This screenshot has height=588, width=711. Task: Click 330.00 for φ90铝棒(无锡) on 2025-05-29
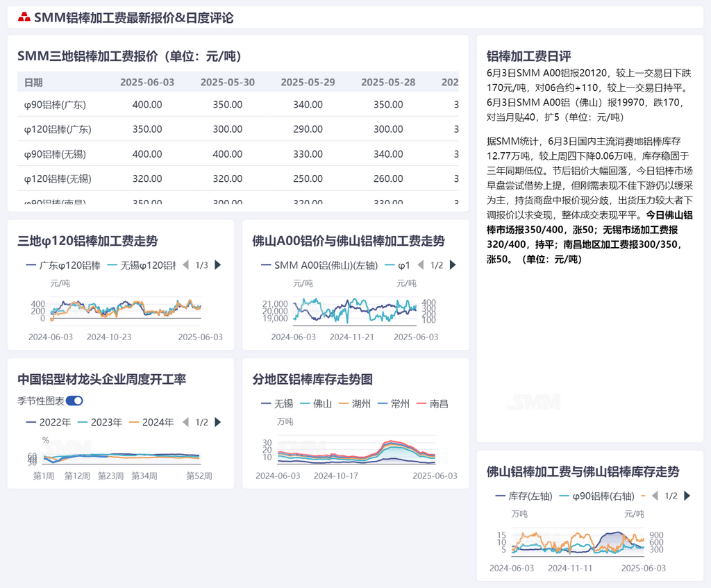[308, 154]
